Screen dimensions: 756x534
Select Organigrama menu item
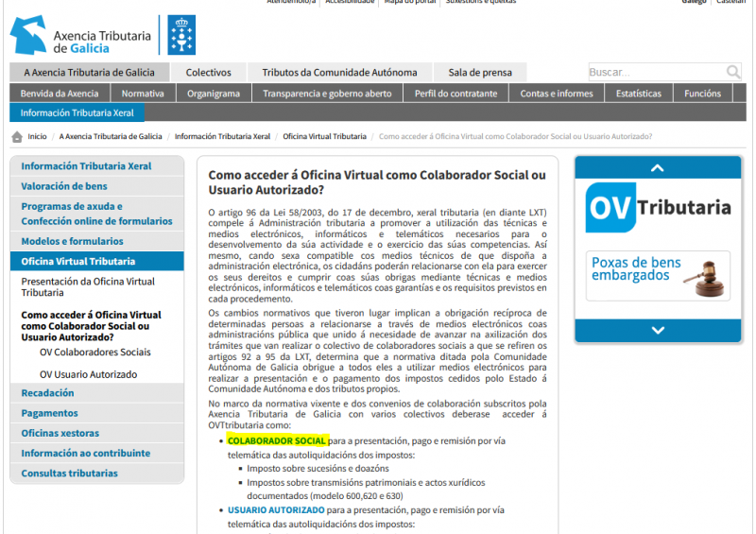pyautogui.click(x=214, y=94)
